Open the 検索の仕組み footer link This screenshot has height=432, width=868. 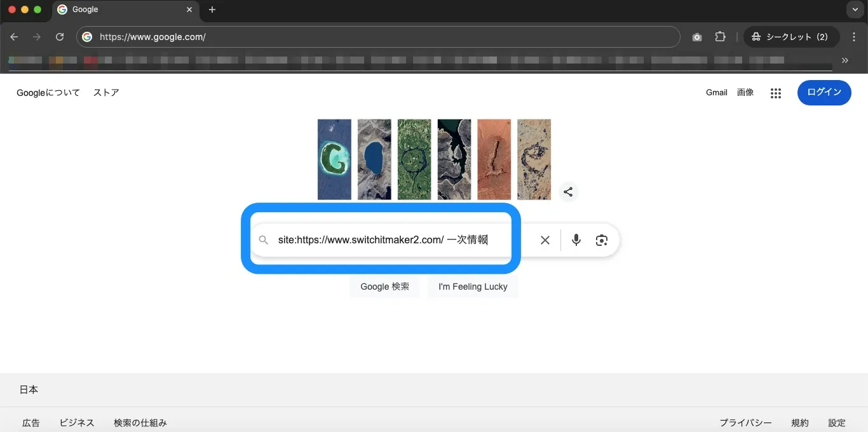[140, 423]
